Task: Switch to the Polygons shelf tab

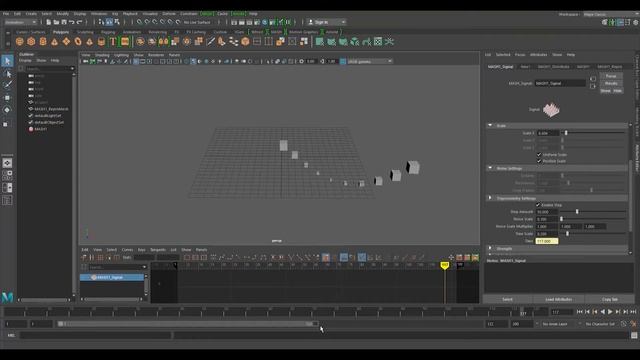Action: pyautogui.click(x=61, y=32)
